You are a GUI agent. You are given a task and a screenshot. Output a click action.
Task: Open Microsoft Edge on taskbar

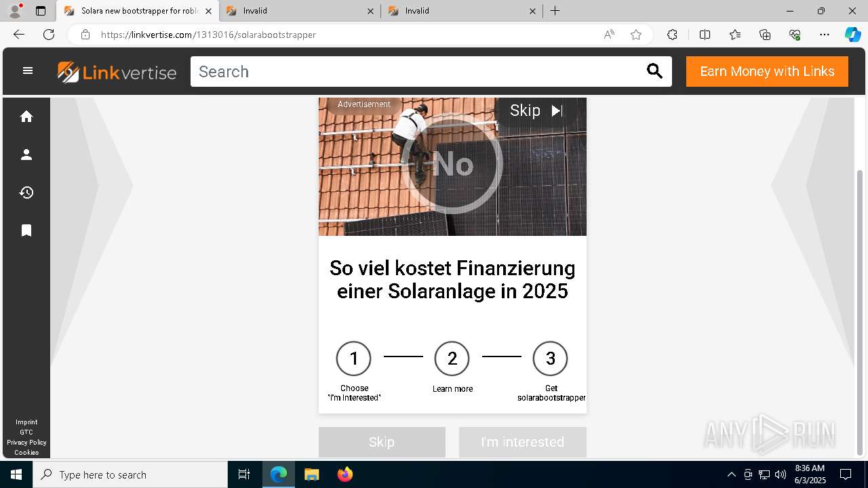pos(279,474)
